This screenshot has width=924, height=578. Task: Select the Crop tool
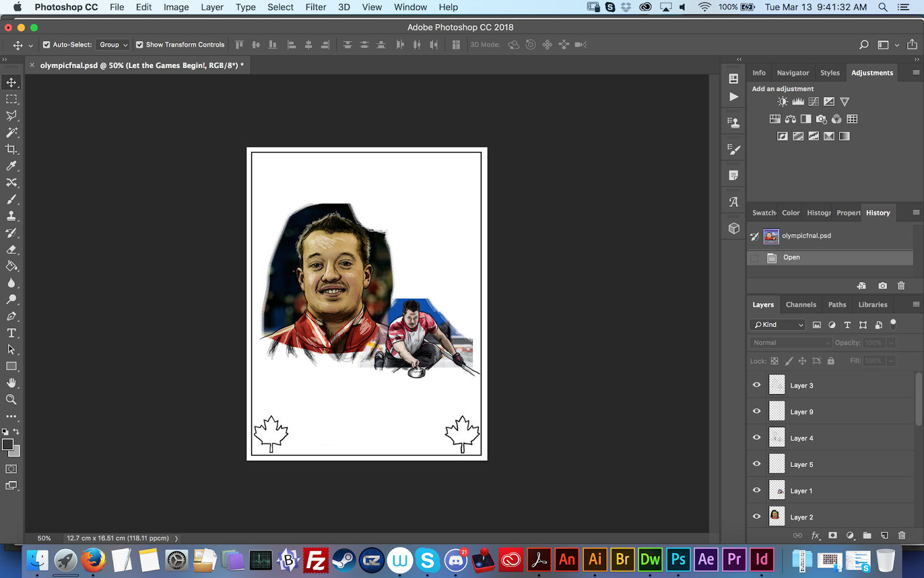coord(12,150)
